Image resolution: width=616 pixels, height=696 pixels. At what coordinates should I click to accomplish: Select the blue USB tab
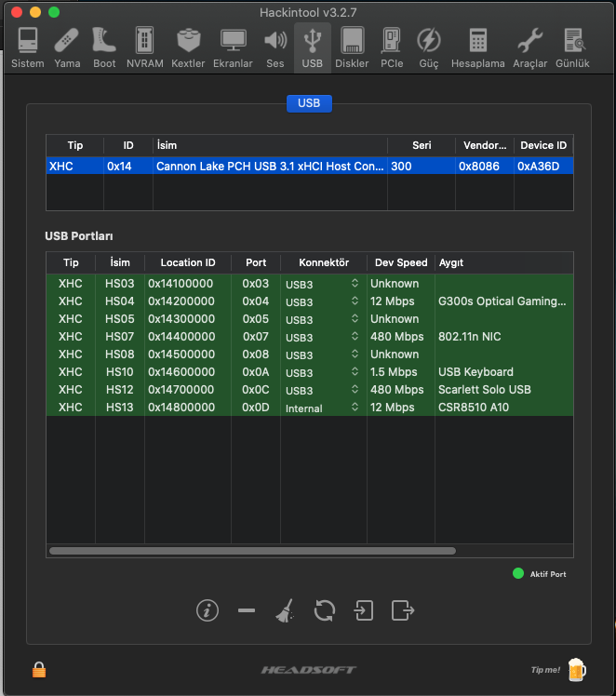[309, 103]
